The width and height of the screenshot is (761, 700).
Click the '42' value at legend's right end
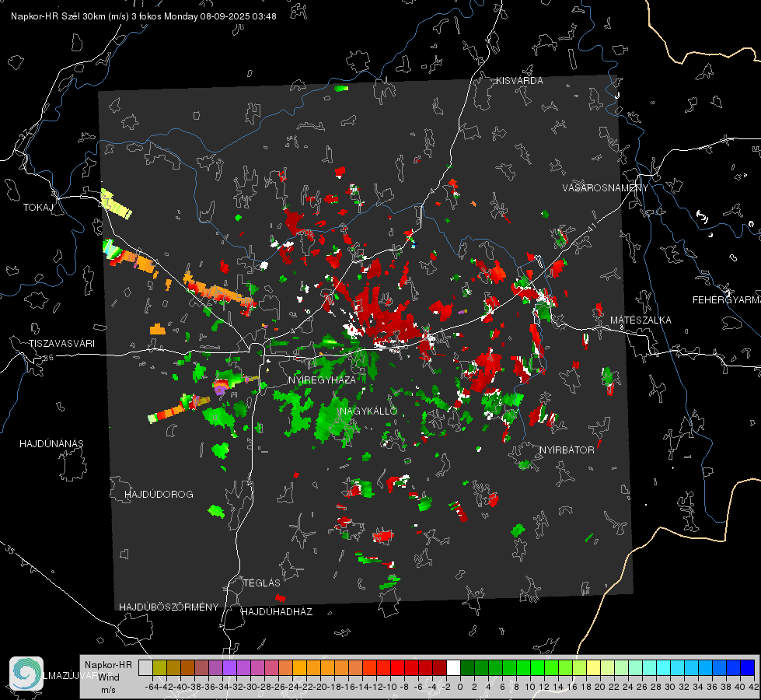point(753,687)
